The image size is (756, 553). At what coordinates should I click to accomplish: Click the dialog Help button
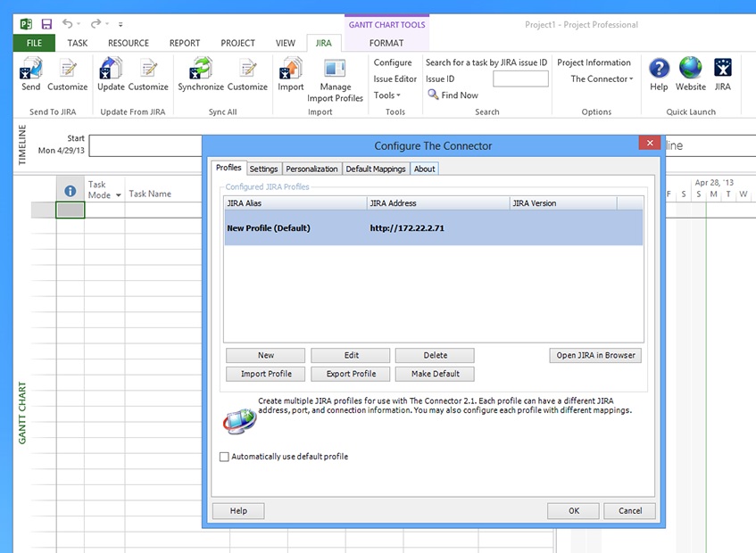[238, 510]
